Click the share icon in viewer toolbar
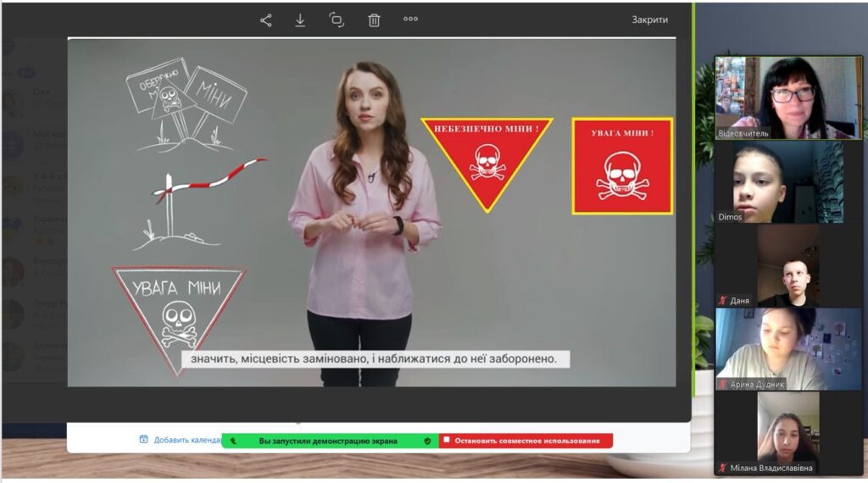This screenshot has width=868, height=483. click(x=265, y=20)
